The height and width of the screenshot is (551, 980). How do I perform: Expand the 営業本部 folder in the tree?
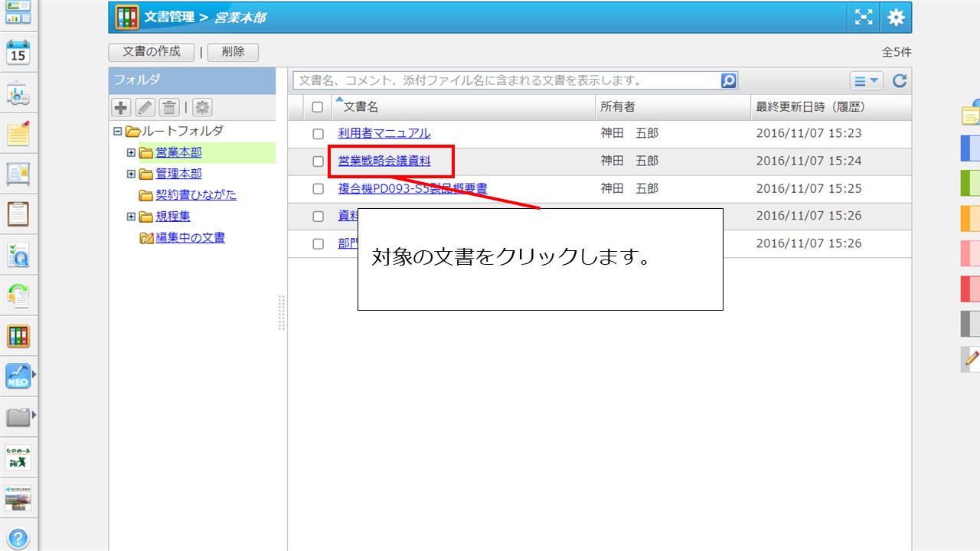click(x=130, y=152)
